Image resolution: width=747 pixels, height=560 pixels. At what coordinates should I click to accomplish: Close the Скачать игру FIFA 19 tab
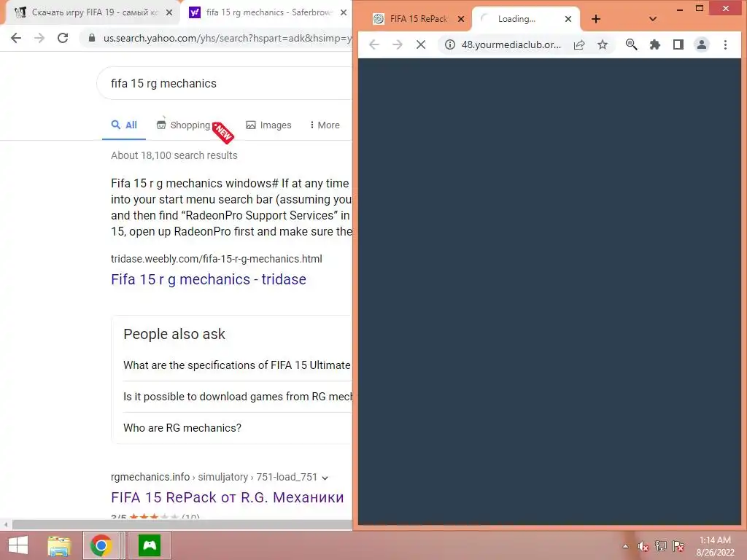coord(169,13)
